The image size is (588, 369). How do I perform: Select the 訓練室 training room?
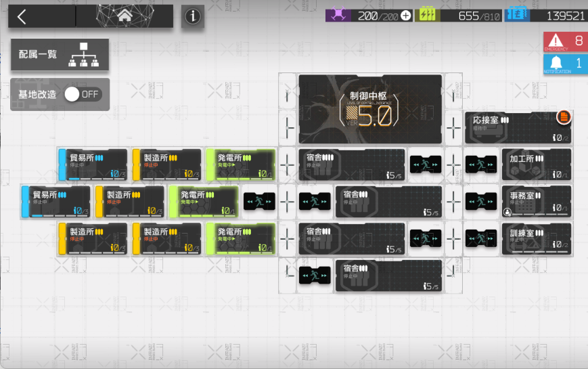537,239
